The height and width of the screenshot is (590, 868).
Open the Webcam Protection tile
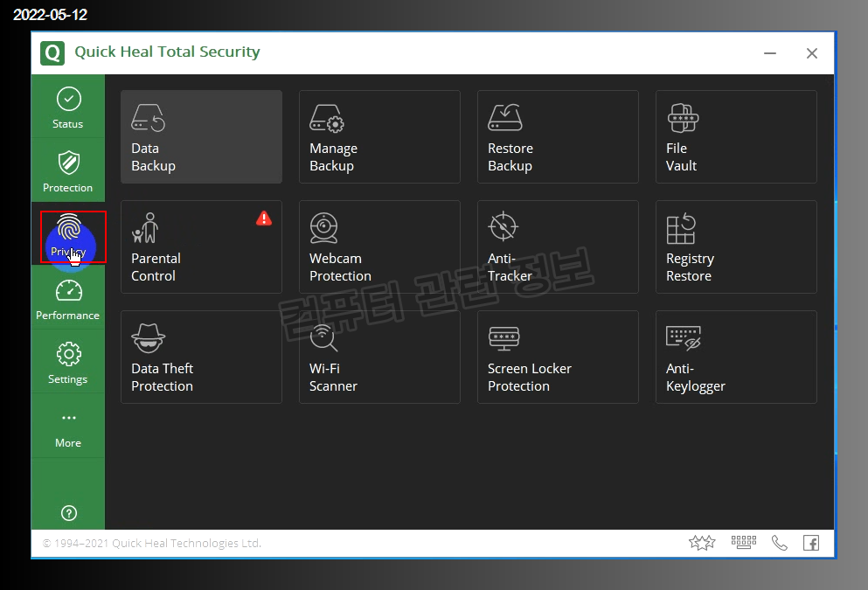point(379,246)
